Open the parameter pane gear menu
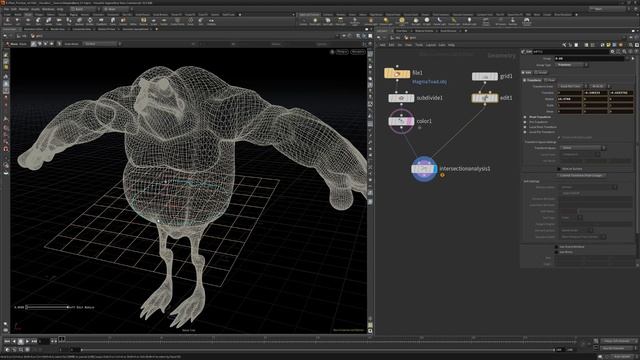This screenshot has height=360, width=640. (x=612, y=52)
